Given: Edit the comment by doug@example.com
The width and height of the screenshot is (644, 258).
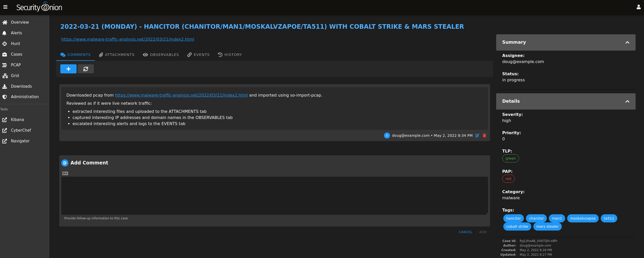Looking at the screenshot, I should [477, 135].
